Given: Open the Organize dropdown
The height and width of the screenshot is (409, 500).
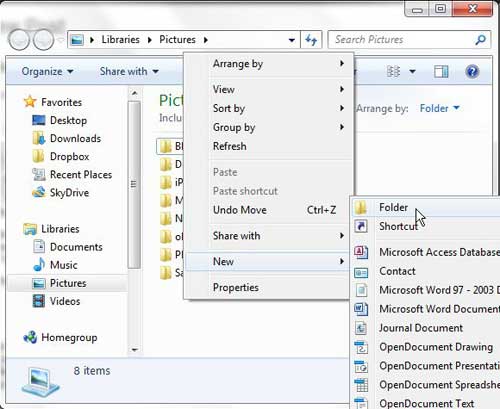Looking at the screenshot, I should point(47,71).
